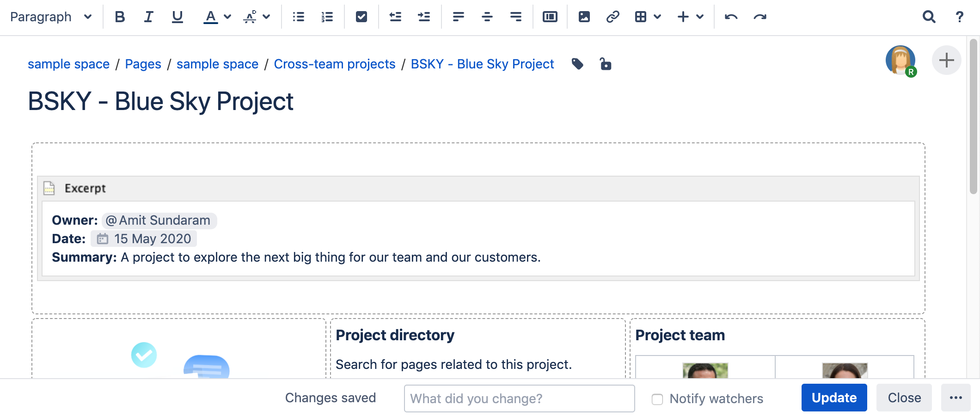Open the Paragraph style dropdown
Screen dimensions: 980x417
point(51,17)
